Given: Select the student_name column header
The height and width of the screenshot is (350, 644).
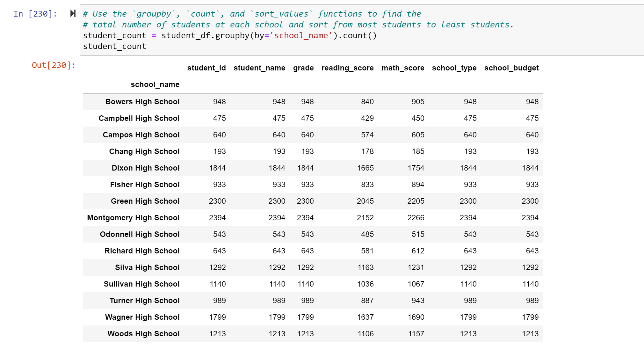Looking at the screenshot, I should coord(259,68).
